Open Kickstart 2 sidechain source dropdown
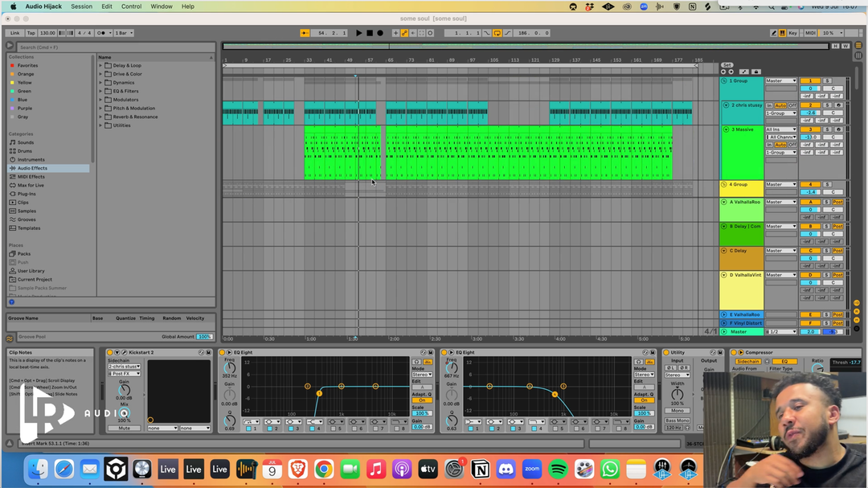The image size is (868, 488). pyautogui.click(x=124, y=367)
